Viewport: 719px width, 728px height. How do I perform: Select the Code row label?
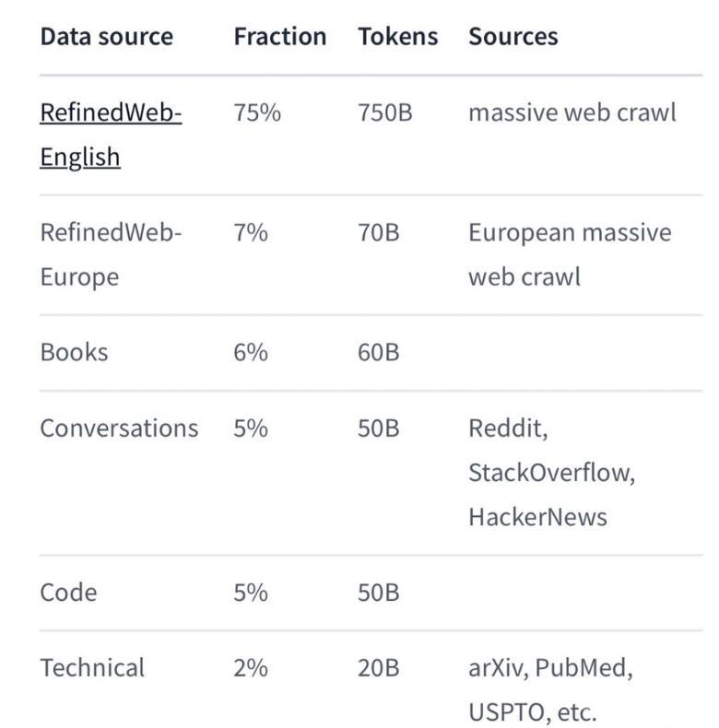click(69, 593)
